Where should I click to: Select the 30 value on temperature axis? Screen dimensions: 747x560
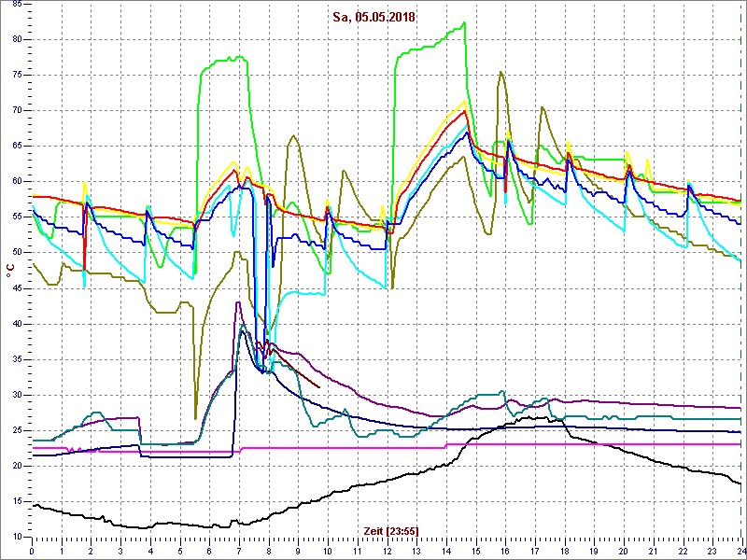point(17,395)
